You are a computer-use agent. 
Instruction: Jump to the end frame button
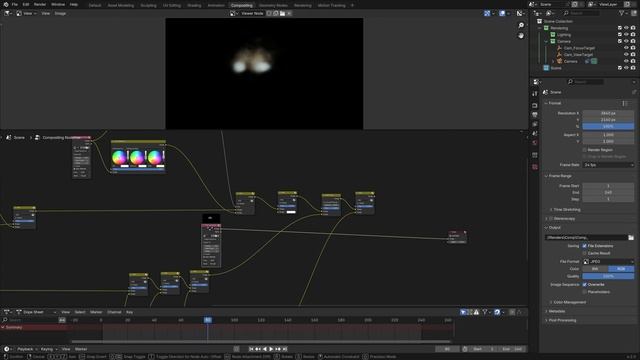(285, 349)
